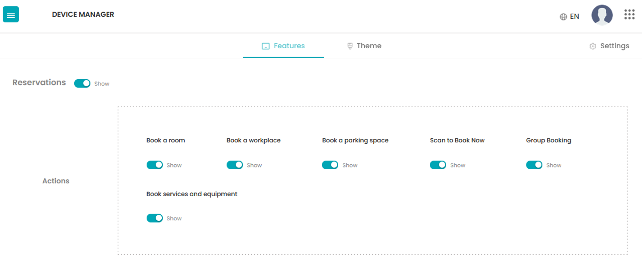This screenshot has width=644, height=258.
Task: Click the globe language icon
Action: (563, 16)
